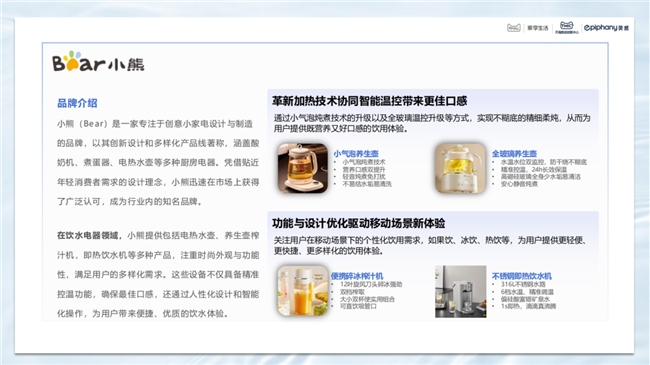Click the 全玻璃养生壶 blue title
The width and height of the screenshot is (650, 365).
[x=514, y=153]
